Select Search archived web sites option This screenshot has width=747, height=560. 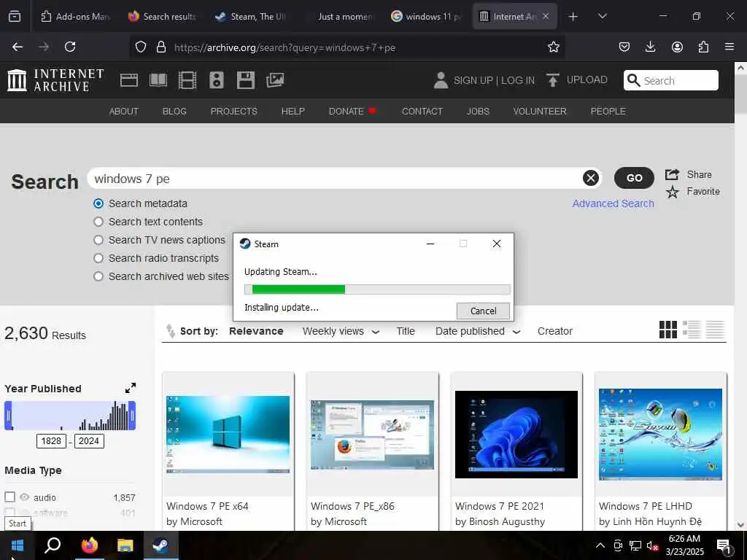(x=98, y=276)
